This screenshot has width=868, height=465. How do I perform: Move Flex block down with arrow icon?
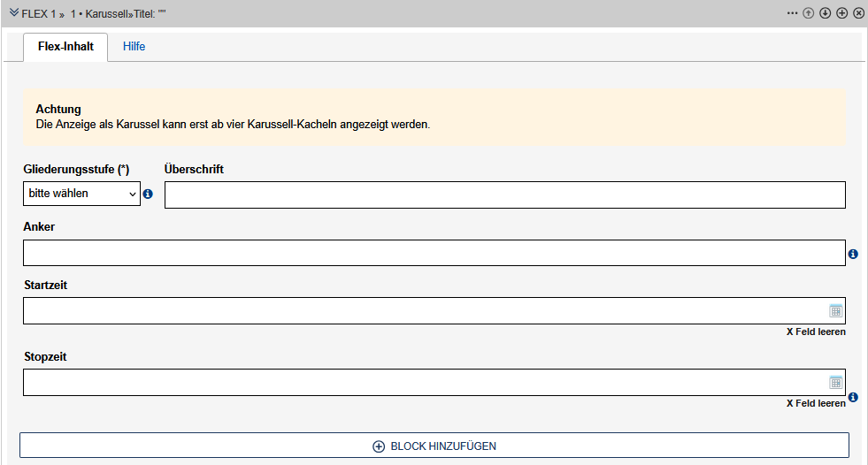[825, 13]
